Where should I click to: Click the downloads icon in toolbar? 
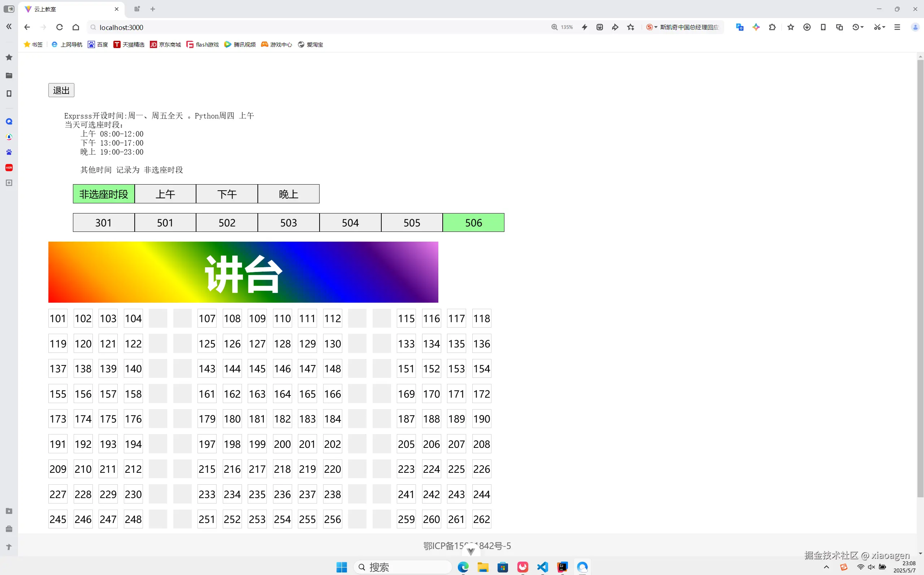tap(807, 27)
